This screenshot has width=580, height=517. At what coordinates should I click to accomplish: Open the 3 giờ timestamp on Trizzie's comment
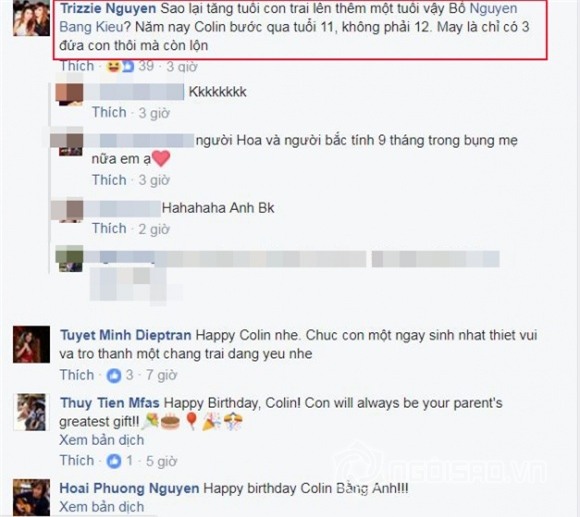pos(182,67)
